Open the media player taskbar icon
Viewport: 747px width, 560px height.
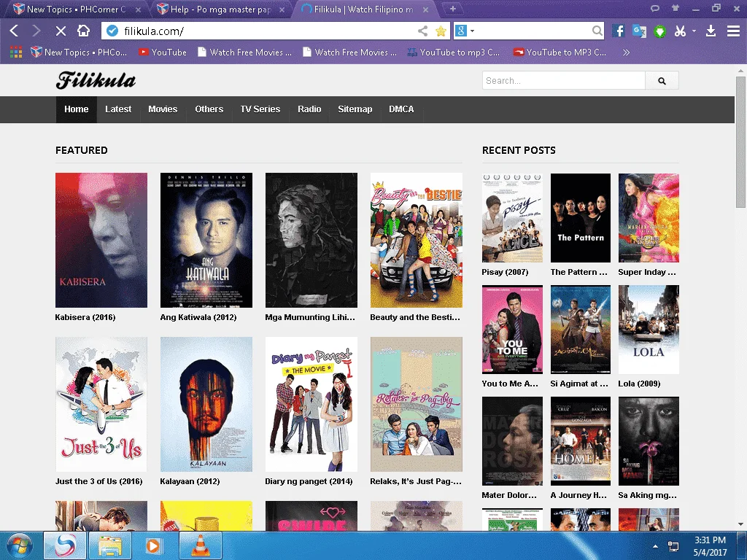(155, 545)
